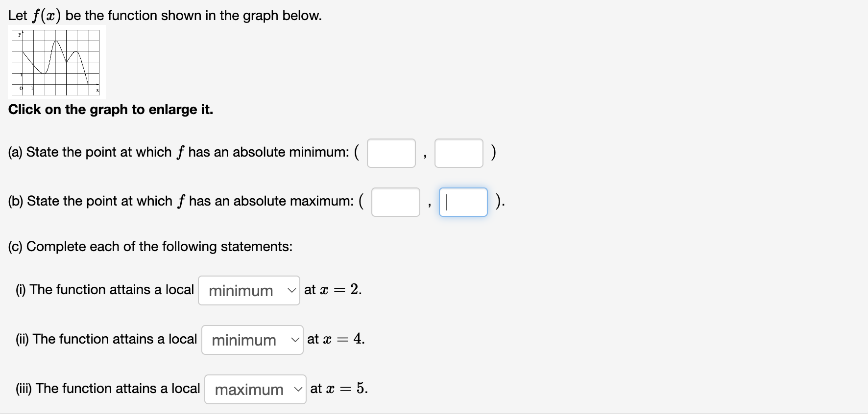The image size is (868, 417).
Task: Click the chevron on statement (iii) dropdown
Action: pyautogui.click(x=298, y=389)
